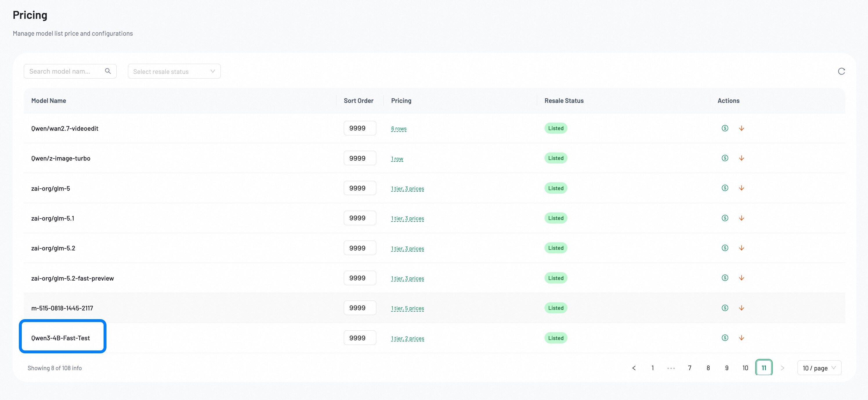
Task: Click 'Showing 8 of 108 info' text
Action: tap(55, 368)
